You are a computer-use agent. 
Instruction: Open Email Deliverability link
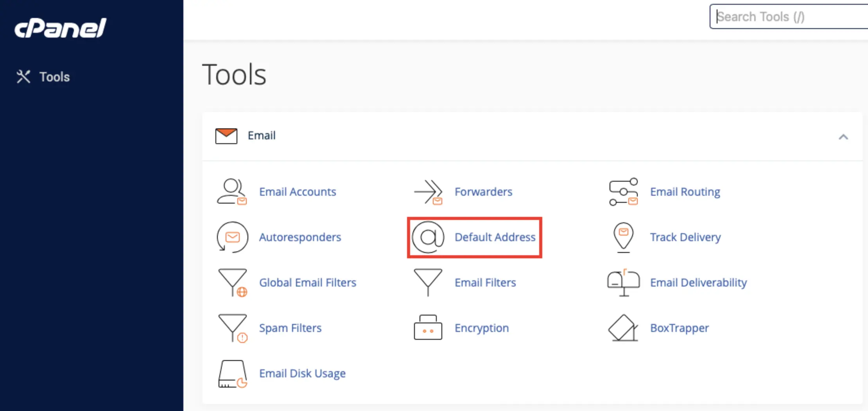698,283
